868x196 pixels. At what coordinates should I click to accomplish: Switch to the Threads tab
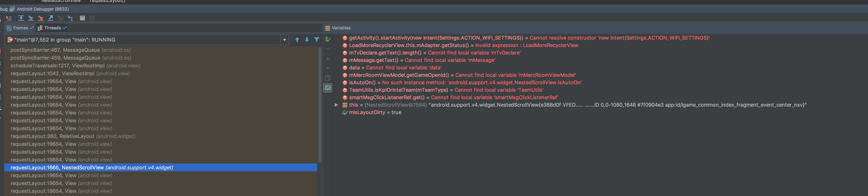(x=52, y=28)
